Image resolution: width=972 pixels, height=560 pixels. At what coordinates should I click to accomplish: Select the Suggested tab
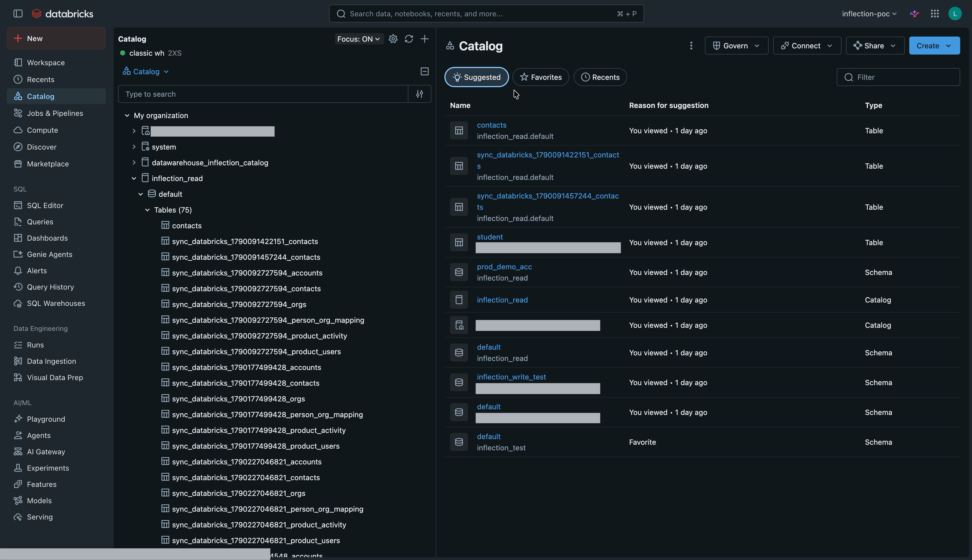[x=476, y=77]
